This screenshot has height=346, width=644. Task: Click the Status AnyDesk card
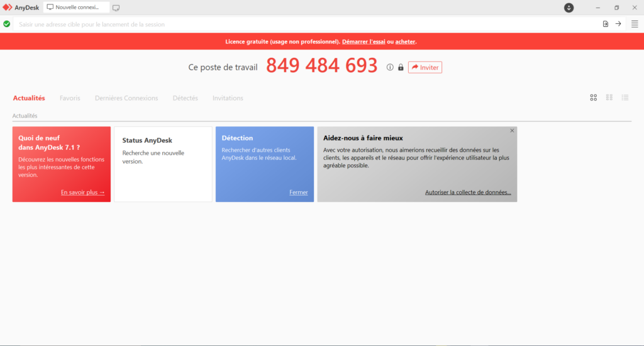[x=163, y=164]
